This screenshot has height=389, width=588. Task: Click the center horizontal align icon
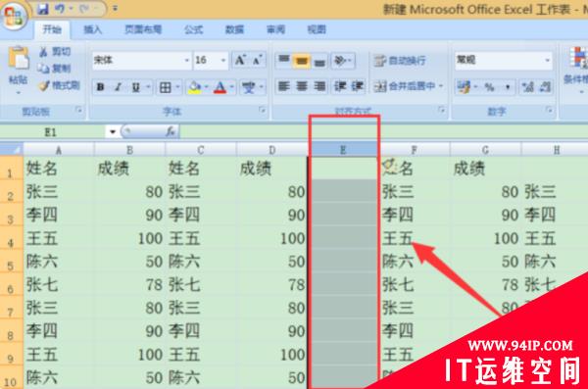(x=302, y=86)
